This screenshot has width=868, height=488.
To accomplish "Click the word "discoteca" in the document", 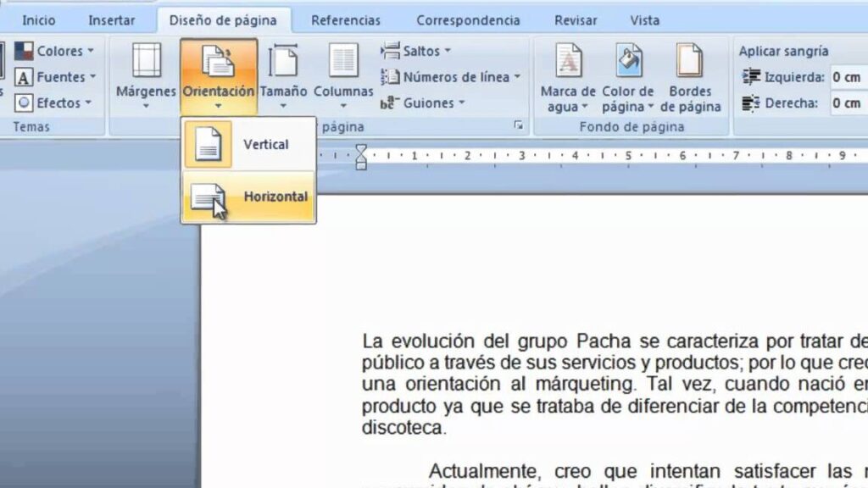I will coord(403,428).
